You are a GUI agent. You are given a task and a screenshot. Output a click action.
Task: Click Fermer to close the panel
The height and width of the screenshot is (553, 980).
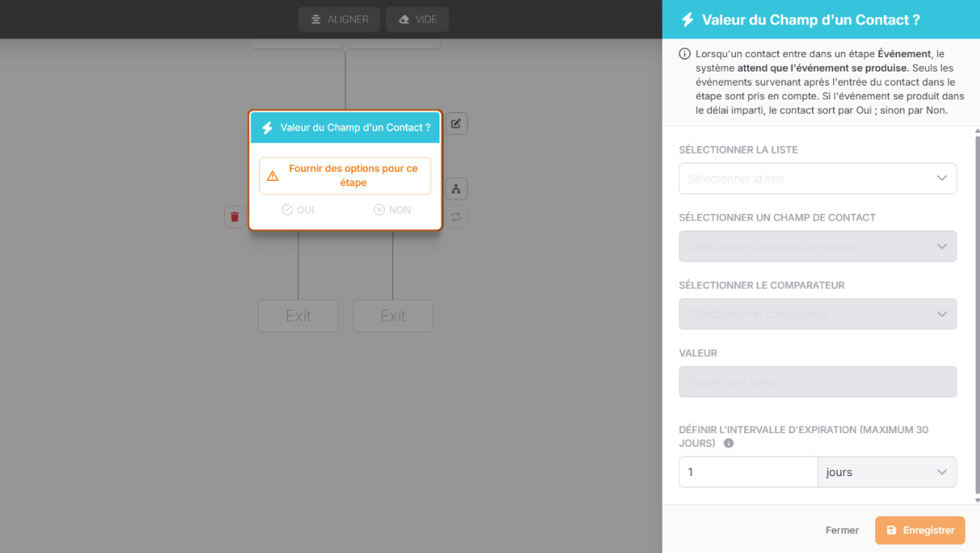(x=842, y=530)
